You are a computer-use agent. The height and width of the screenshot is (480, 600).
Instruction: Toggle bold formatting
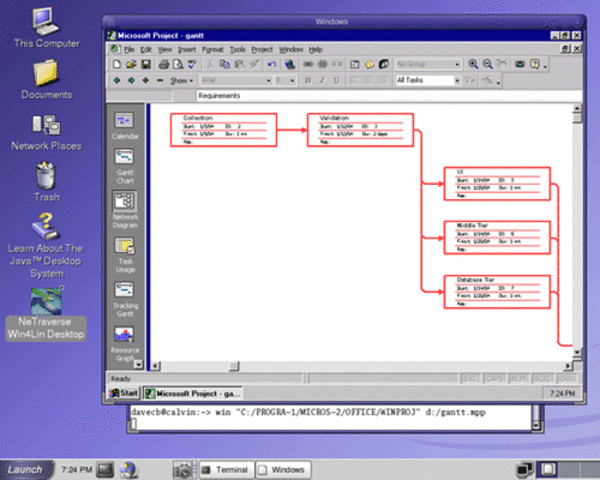click(x=308, y=80)
